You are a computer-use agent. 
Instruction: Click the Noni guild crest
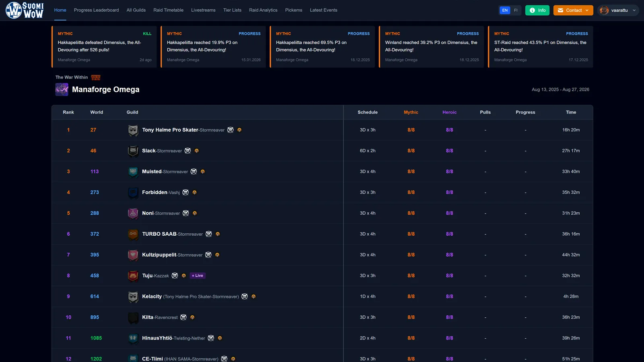click(133, 213)
